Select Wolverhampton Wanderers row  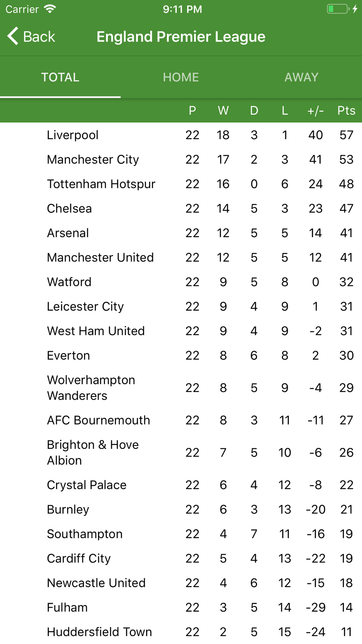181,388
